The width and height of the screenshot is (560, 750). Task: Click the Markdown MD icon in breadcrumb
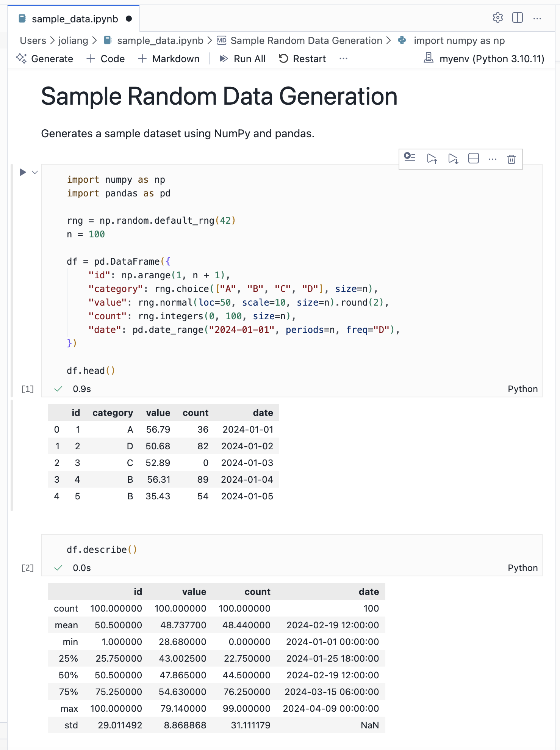pos(222,41)
